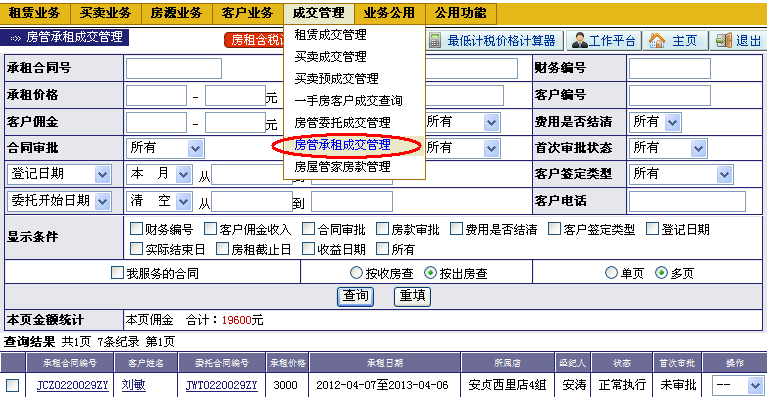The height and width of the screenshot is (397, 767).
Task: Expand the 合同审批 dropdown
Action: point(165,148)
